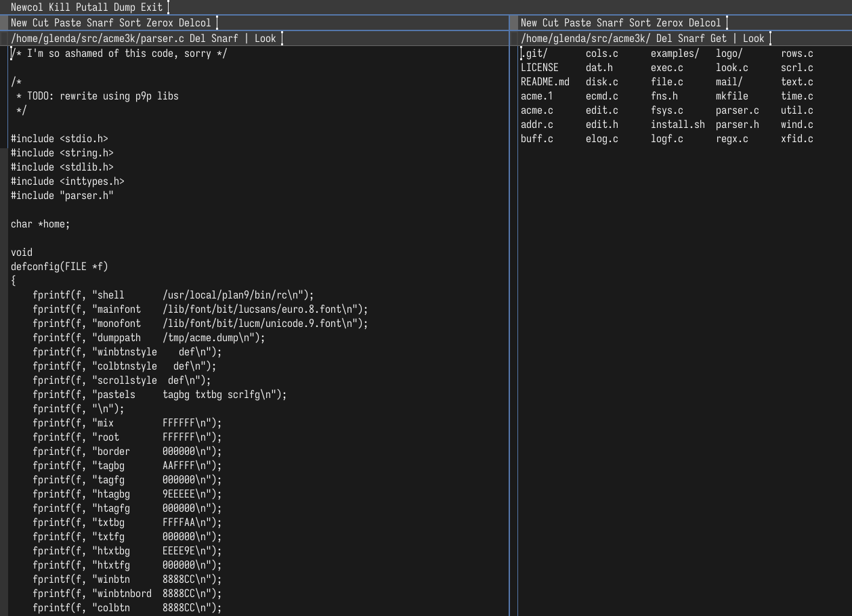Click Look in the parser.c window tag
Screen dimensions: 852x616
(265, 39)
